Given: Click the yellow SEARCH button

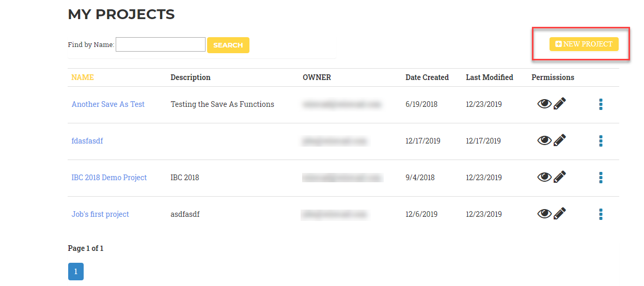Looking at the screenshot, I should point(228,45).
